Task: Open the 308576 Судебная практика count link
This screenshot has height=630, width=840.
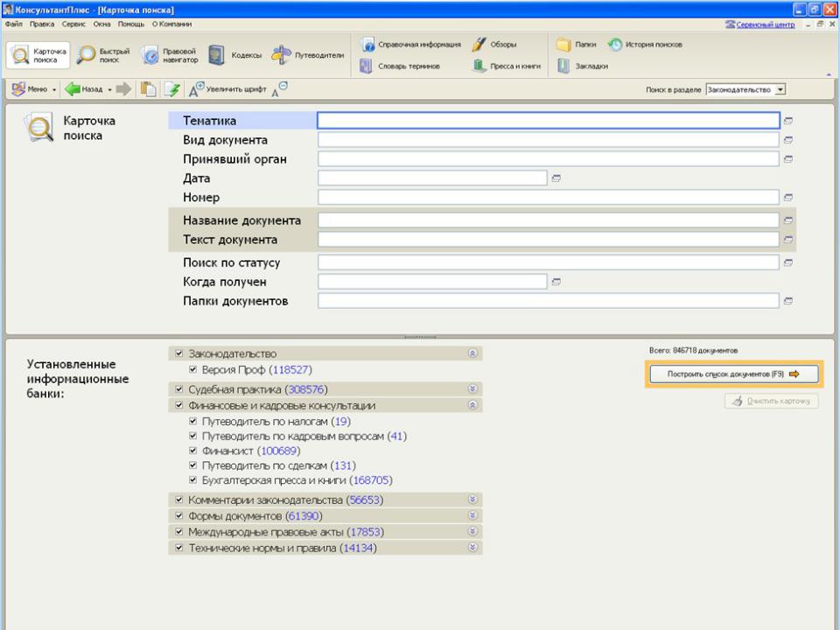Action: point(306,389)
